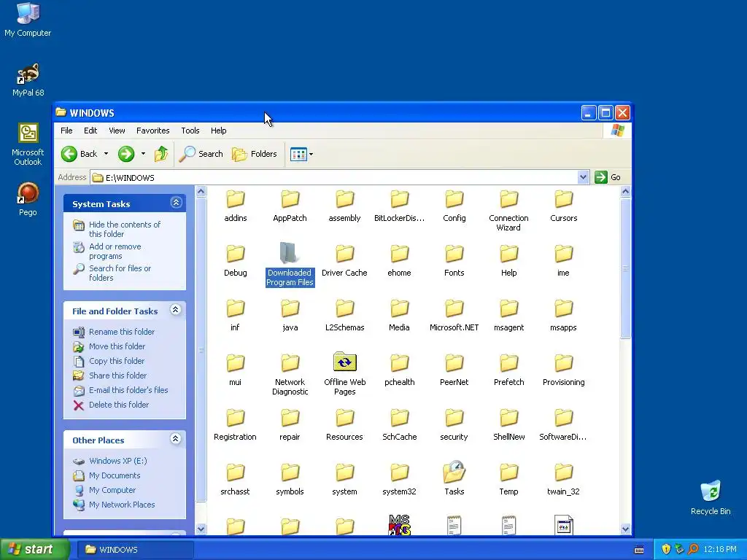Open Back history dropdown arrow
The image size is (747, 560).
(106, 154)
